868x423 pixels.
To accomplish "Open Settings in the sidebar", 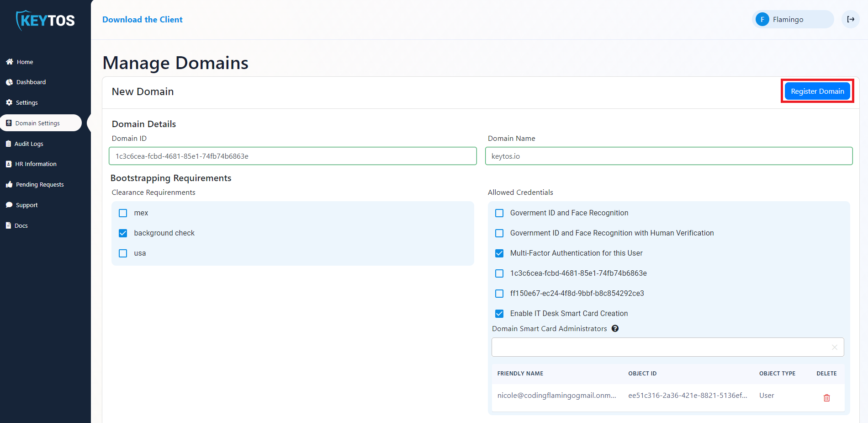I will click(27, 102).
